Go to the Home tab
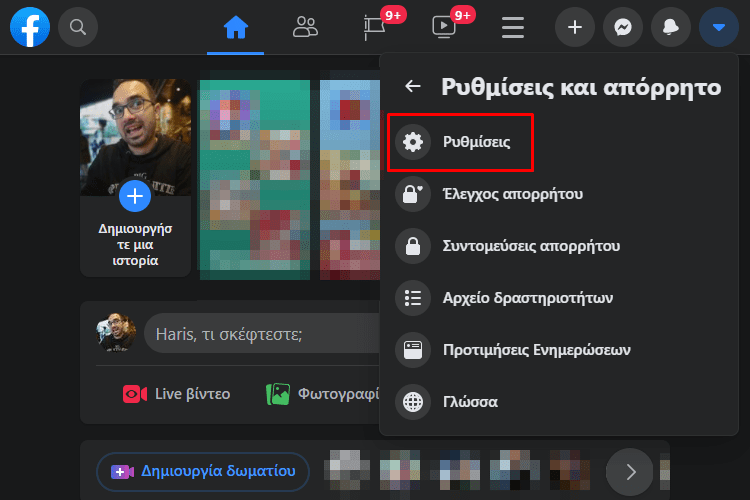The height and width of the screenshot is (500, 750). point(236,27)
